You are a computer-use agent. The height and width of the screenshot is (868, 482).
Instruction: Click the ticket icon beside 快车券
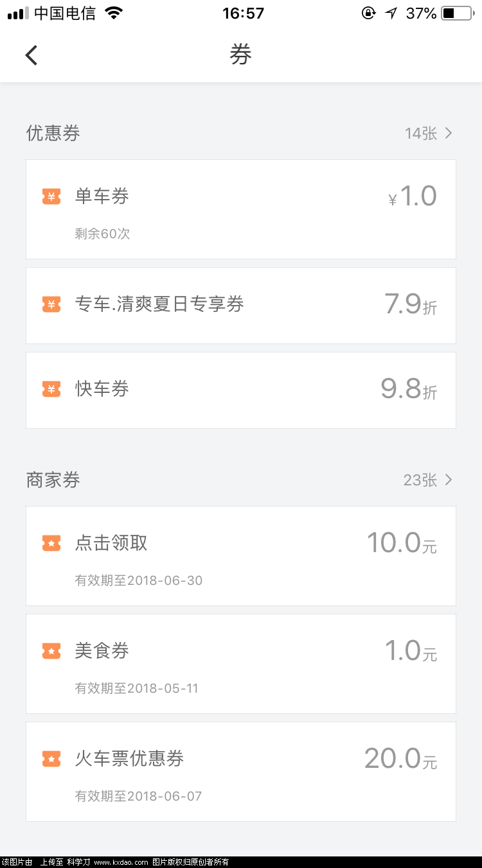click(51, 389)
